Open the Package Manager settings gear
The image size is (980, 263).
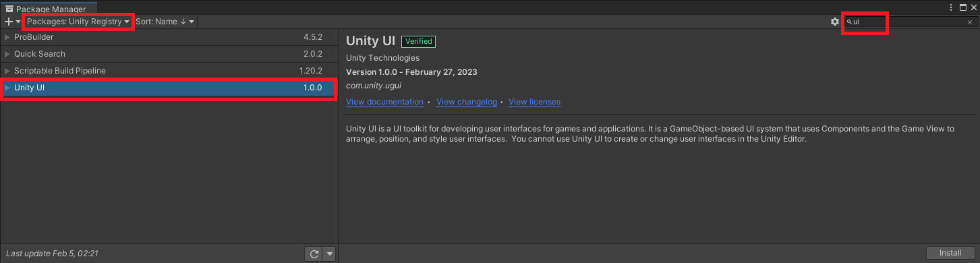[x=835, y=22]
